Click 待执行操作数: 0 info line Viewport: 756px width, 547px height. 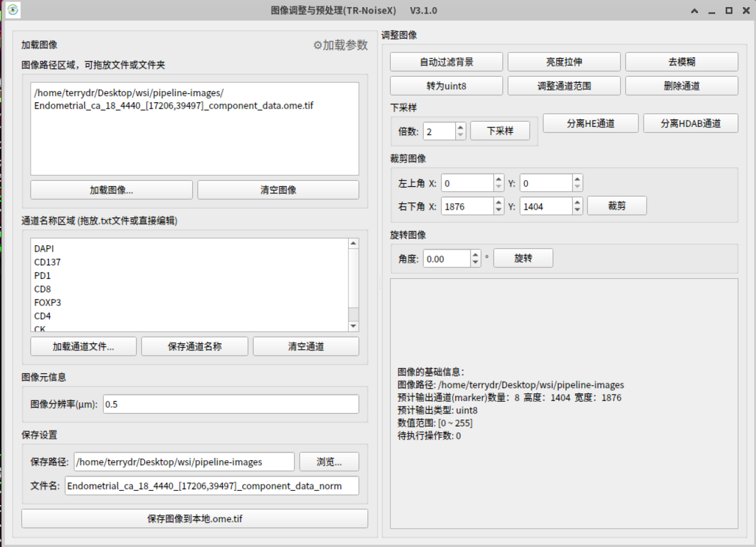(429, 436)
